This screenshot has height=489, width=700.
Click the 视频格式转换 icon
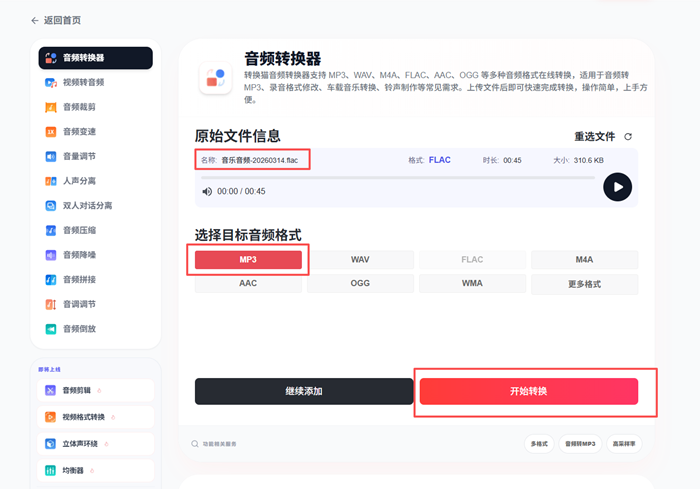click(x=50, y=417)
